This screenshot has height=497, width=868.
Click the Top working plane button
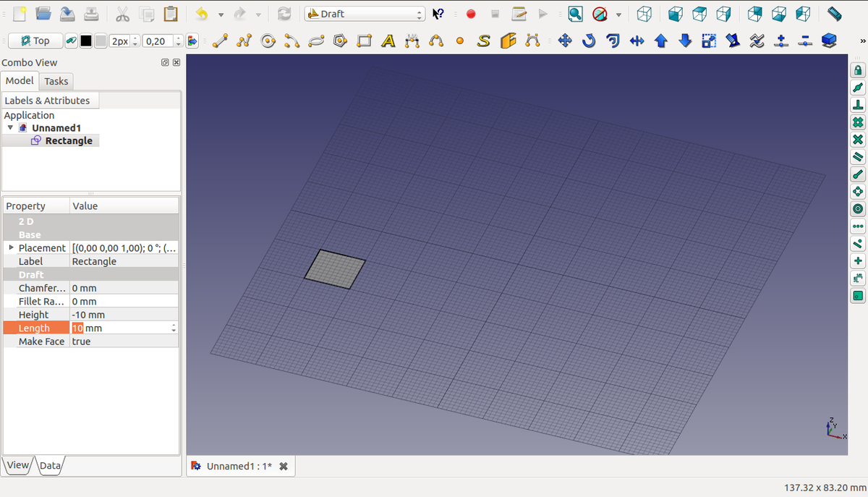[x=35, y=41]
